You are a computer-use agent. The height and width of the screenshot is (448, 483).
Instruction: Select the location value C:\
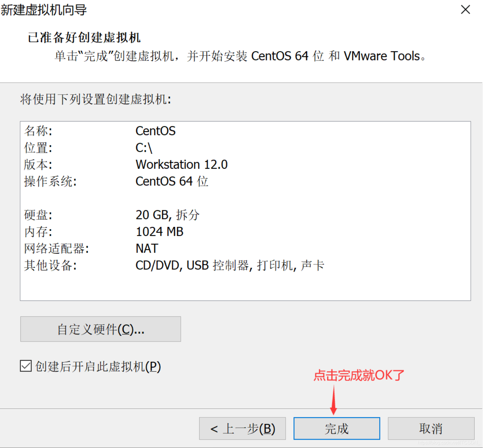click(x=144, y=148)
